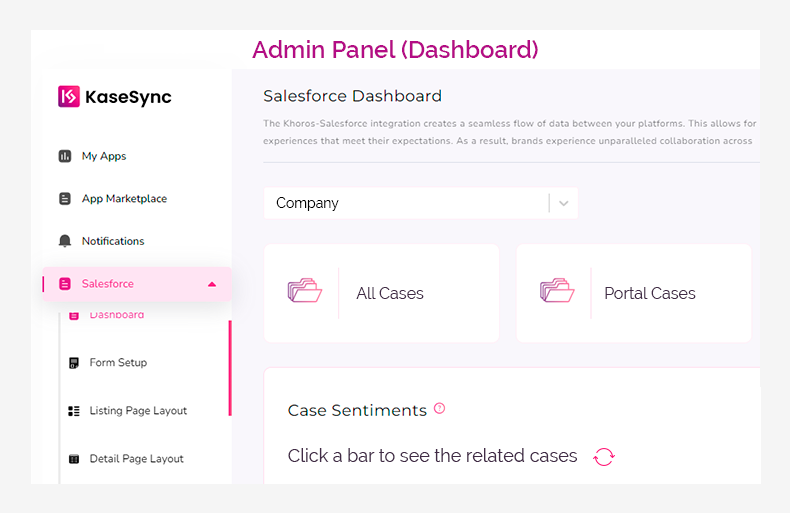The width and height of the screenshot is (790, 513).
Task: Click the Portal Cases folder icon
Action: pos(557,291)
